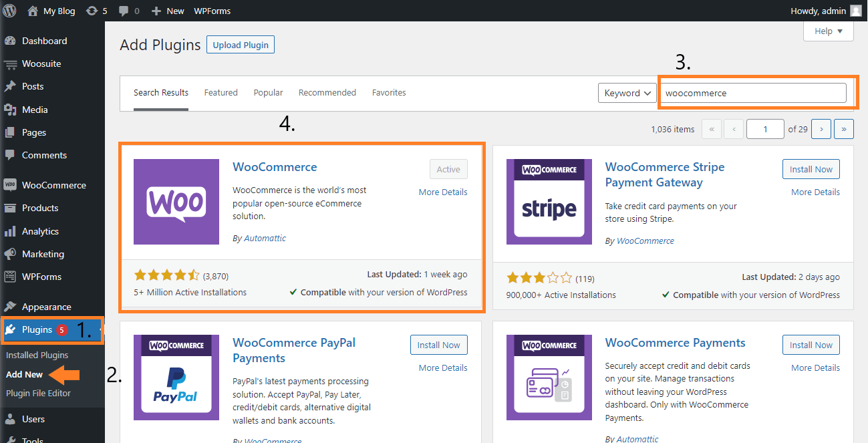Open the Keyword search type dropdown
Image resolution: width=868 pixels, height=443 pixels.
coord(628,93)
